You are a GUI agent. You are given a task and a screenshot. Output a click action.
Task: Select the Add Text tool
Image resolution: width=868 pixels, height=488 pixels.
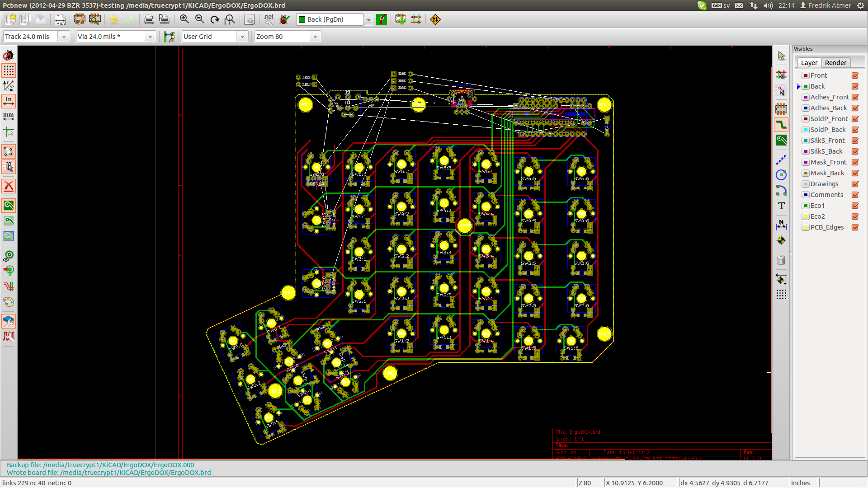(x=781, y=206)
